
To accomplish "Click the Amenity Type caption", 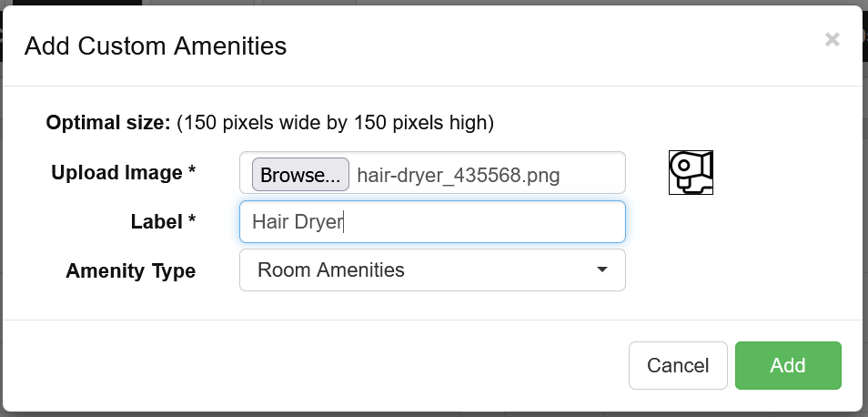I will click(x=131, y=270).
